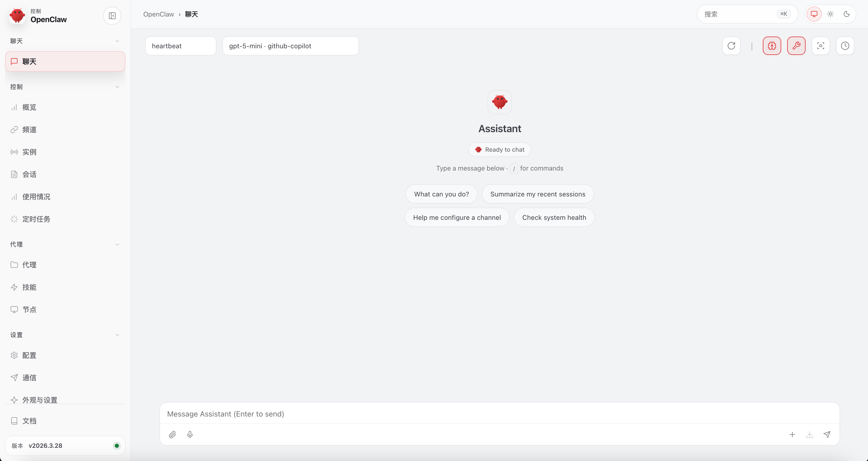Screen dimensions: 868x461
Task: Click the paper plane send icon
Action: [x=827, y=434]
